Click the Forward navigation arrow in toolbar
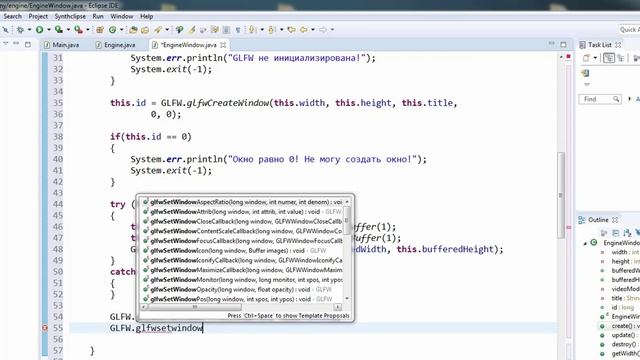Image resolution: width=640 pixels, height=360 pixels. point(322,29)
